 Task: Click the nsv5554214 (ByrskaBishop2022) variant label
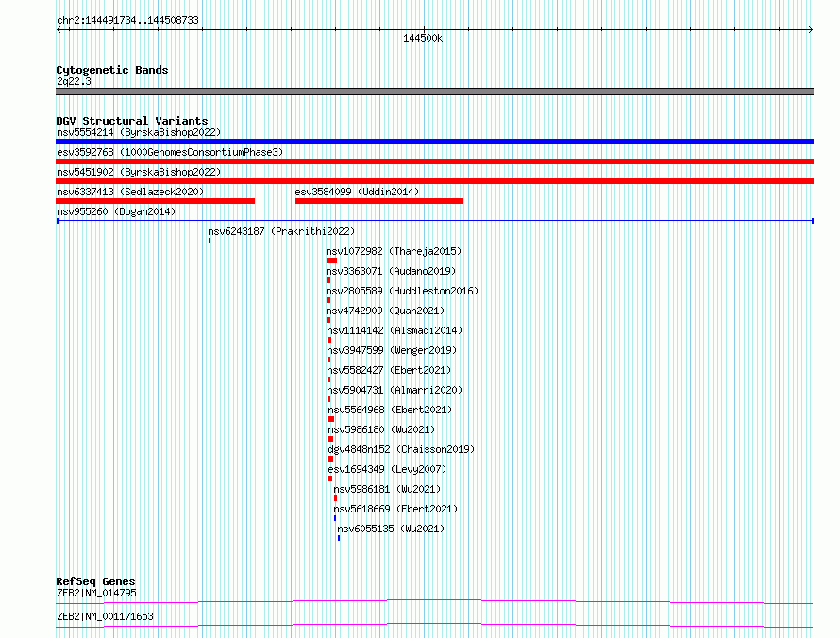139,132
